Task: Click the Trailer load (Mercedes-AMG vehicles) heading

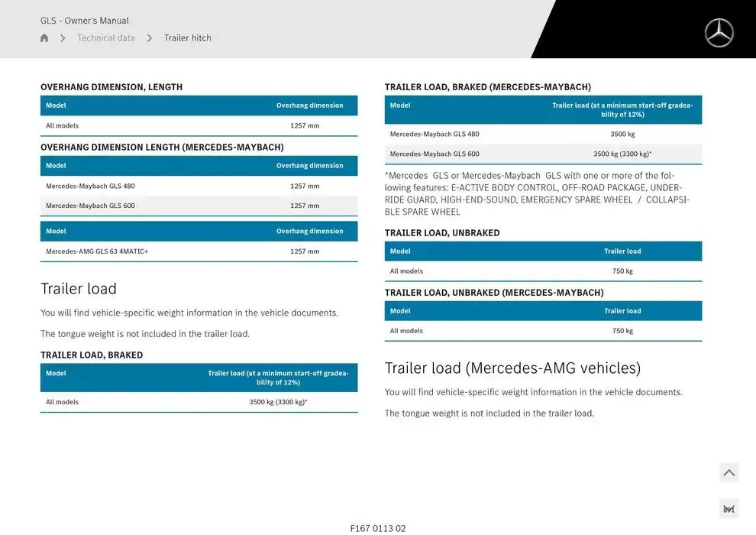Action: [512, 368]
